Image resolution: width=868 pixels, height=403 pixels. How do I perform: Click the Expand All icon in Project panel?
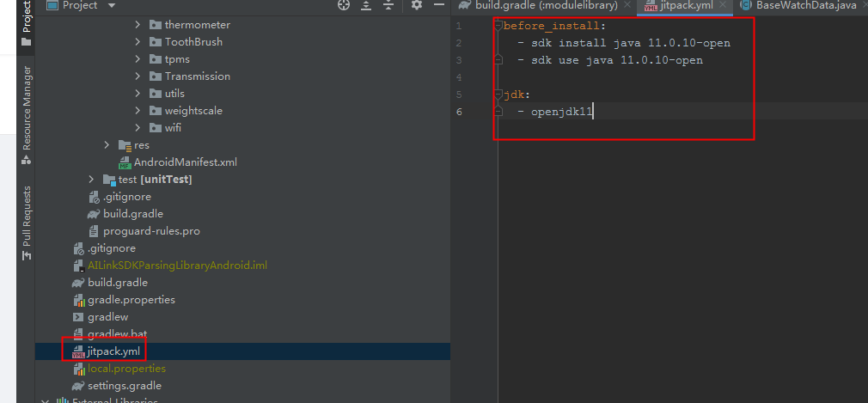[x=367, y=6]
